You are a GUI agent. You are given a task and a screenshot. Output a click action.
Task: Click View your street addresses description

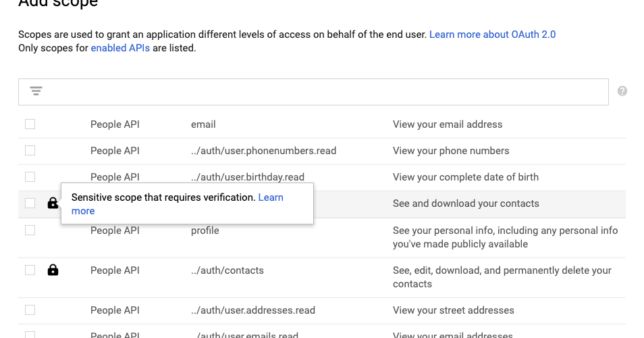pyautogui.click(x=453, y=310)
